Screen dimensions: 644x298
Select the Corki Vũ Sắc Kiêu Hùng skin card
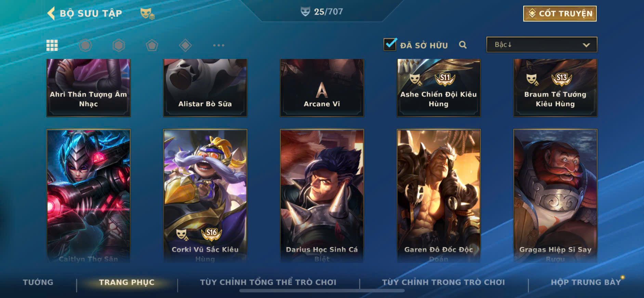coord(205,196)
